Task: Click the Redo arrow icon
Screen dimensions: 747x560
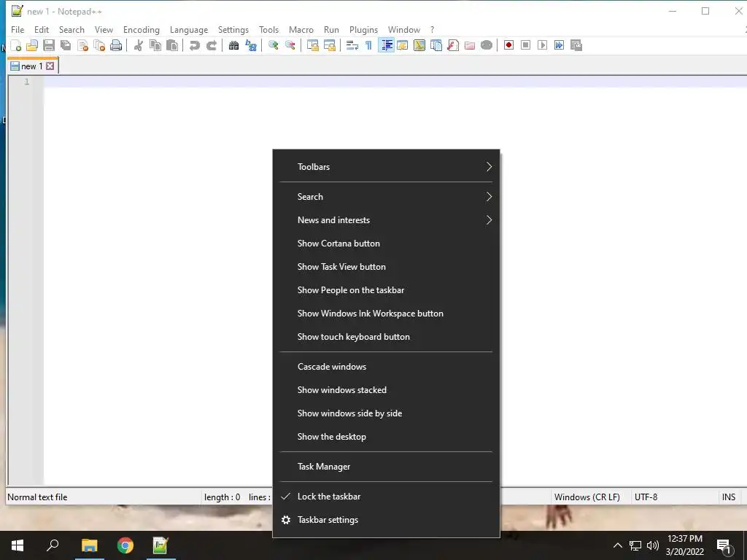Action: (x=211, y=45)
